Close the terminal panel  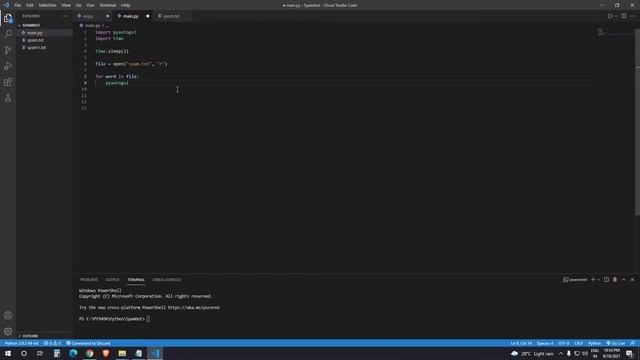632,280
